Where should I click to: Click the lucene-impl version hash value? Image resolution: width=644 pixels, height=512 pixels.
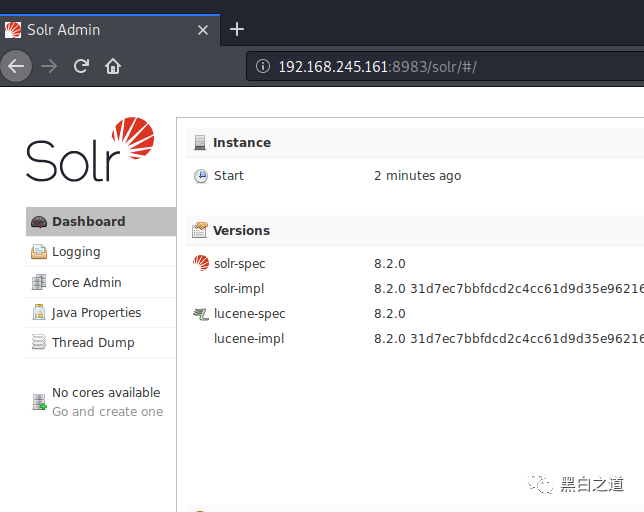pos(509,339)
